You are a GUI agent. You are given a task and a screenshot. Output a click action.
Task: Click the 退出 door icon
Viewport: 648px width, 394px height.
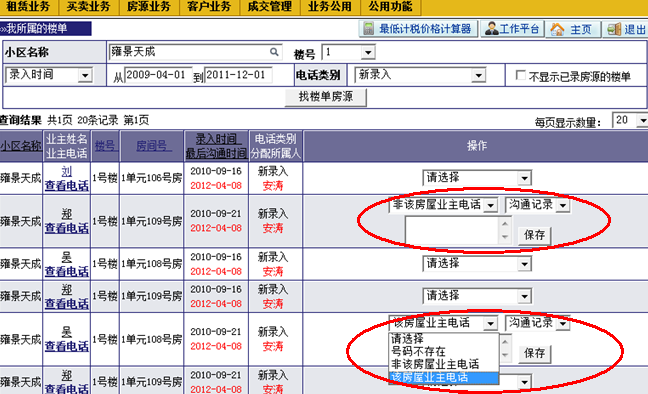point(614,29)
